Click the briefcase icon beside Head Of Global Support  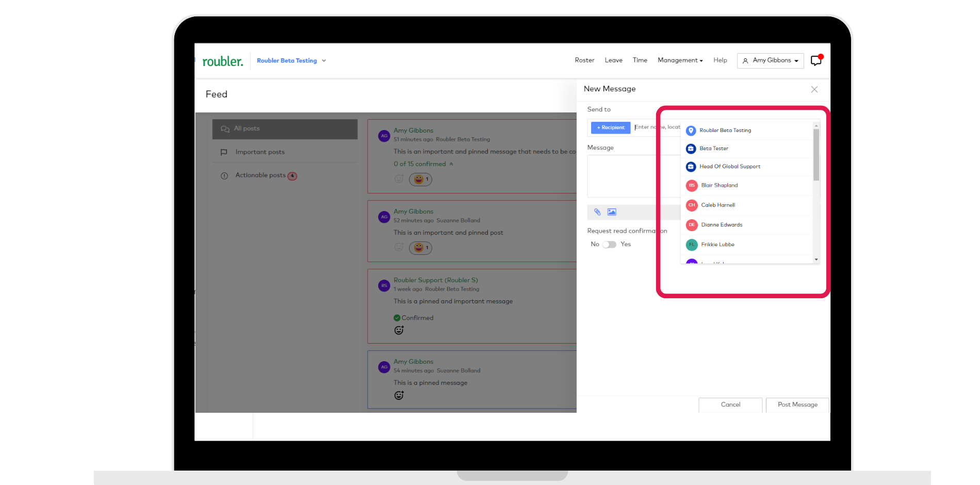(691, 167)
